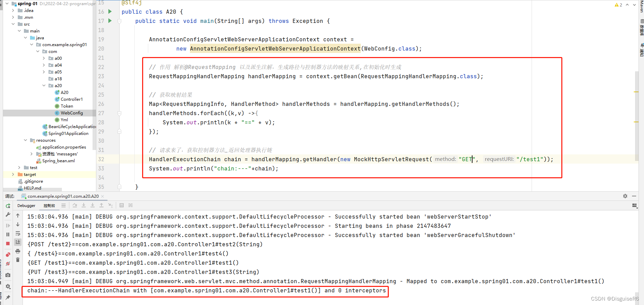Viewport: 644px width, 305px height.
Task: Hide the debug tool window with the minimize dash
Action: pyautogui.click(x=634, y=196)
